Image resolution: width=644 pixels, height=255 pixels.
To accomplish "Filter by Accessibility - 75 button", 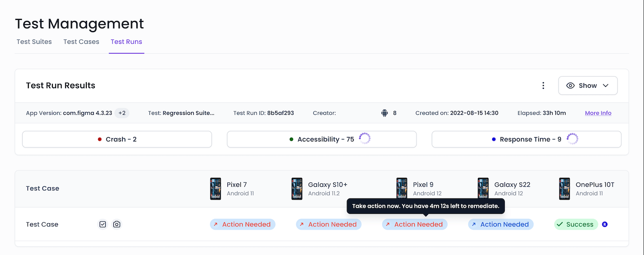I will pyautogui.click(x=322, y=139).
